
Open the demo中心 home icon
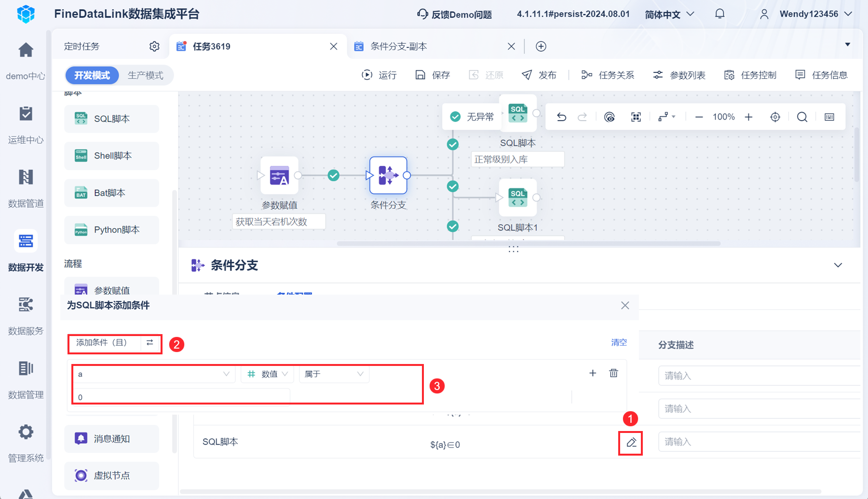pos(26,50)
